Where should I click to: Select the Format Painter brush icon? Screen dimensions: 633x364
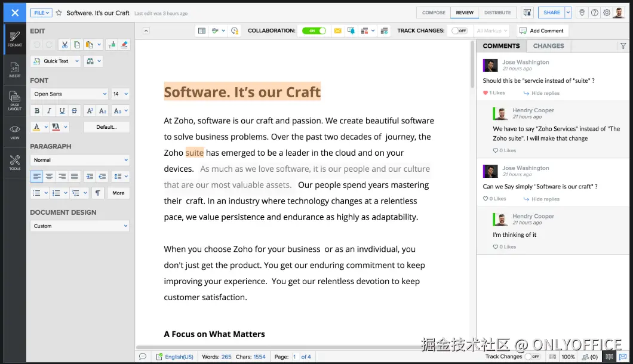pos(112,45)
